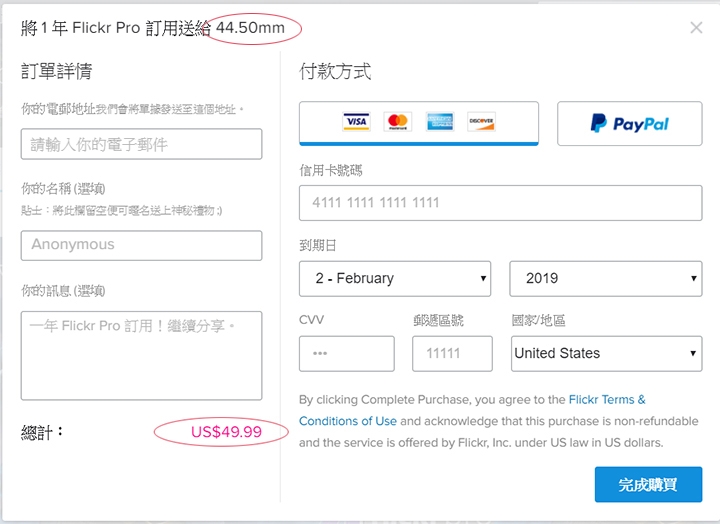Close the Flickr Pro gift dialog

click(x=696, y=28)
